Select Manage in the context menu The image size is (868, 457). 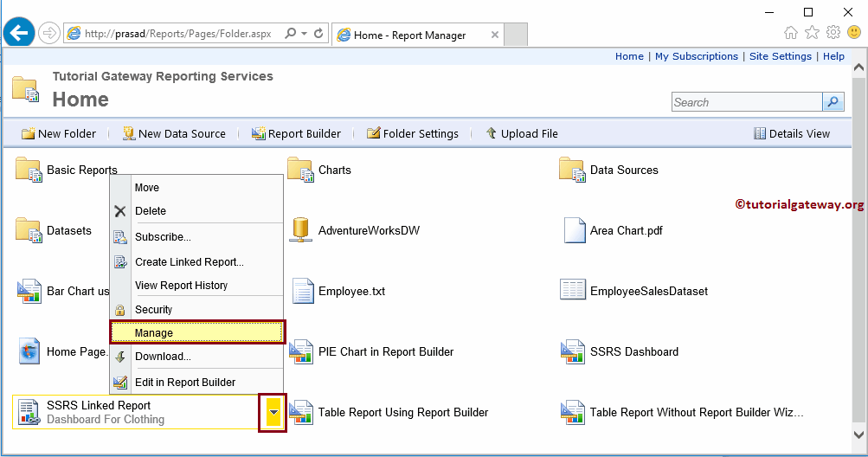(196, 332)
